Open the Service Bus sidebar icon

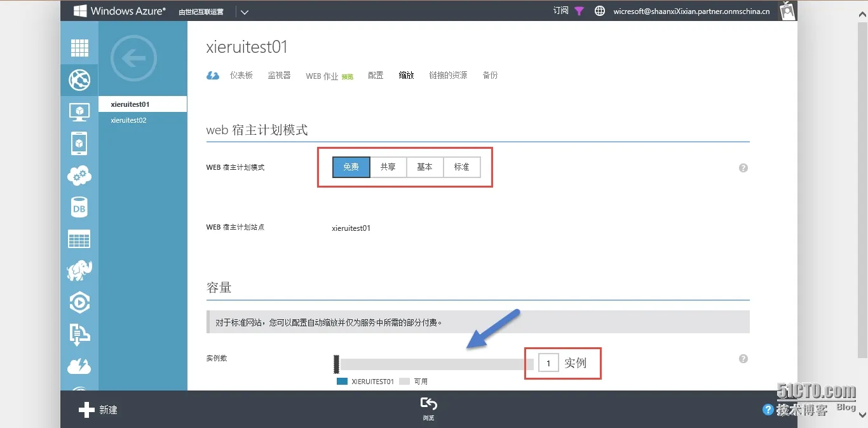pos(79,335)
